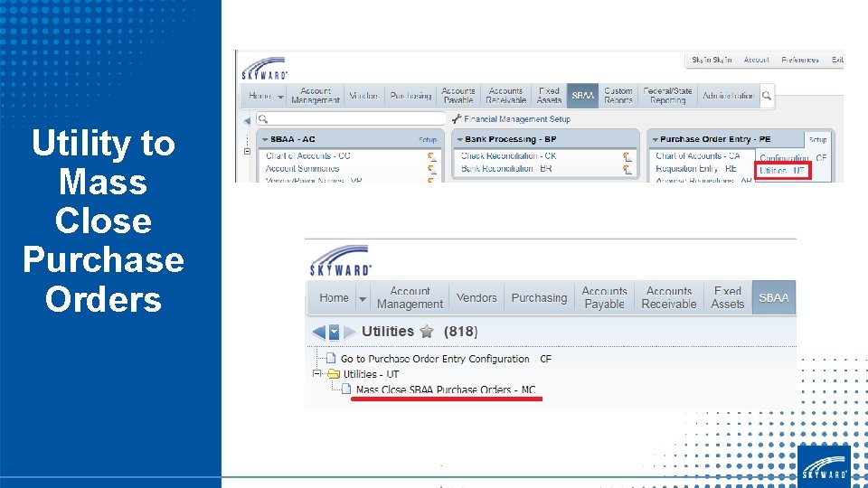Open Accounts Payable tab on the SBAA dashboard
The height and width of the screenshot is (488, 868).
click(x=458, y=96)
